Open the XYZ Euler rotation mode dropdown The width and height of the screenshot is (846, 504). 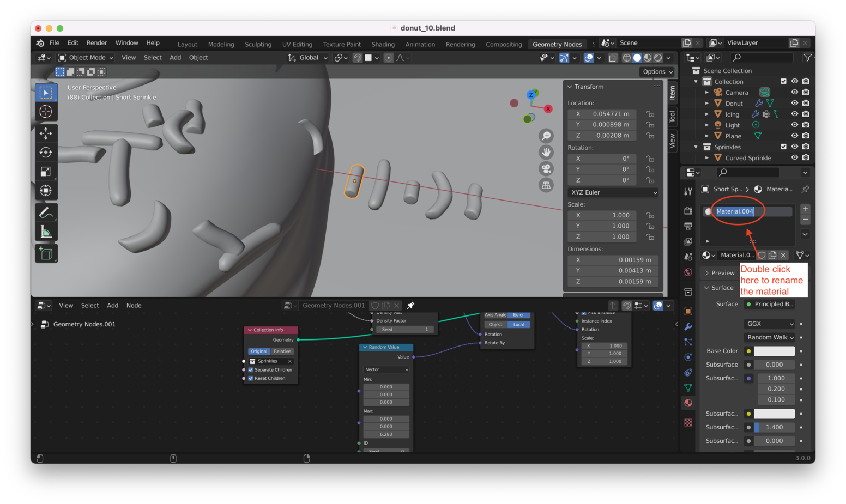pos(613,192)
